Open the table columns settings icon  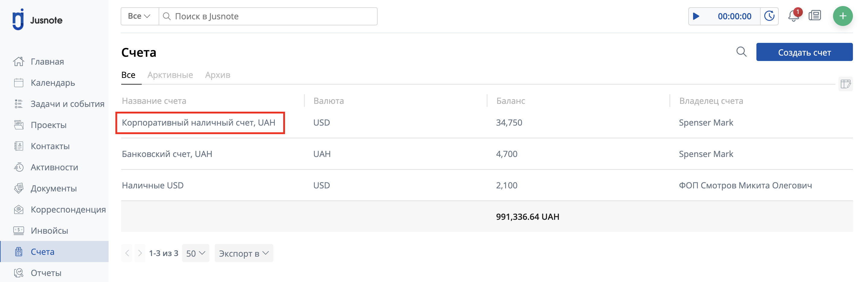[845, 84]
